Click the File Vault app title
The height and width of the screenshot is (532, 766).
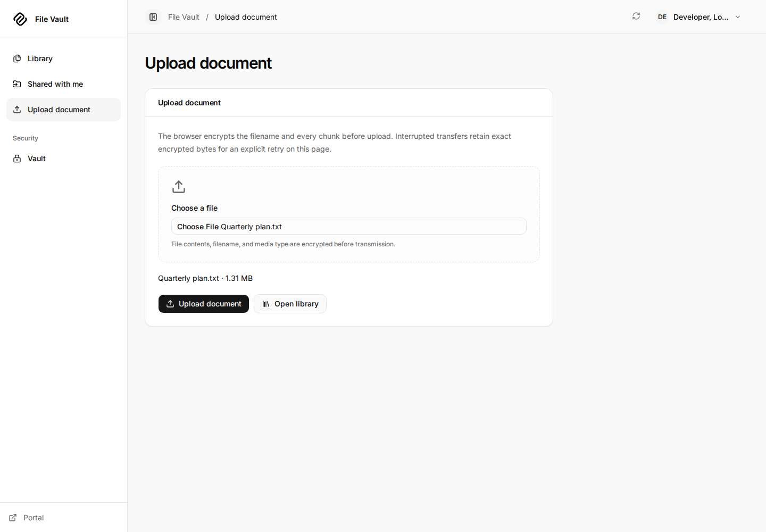click(52, 19)
